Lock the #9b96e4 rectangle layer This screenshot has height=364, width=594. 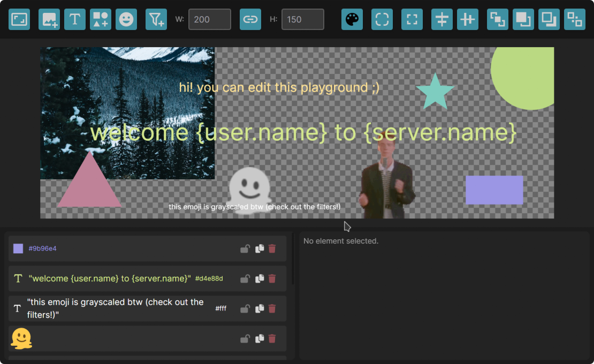tap(245, 248)
